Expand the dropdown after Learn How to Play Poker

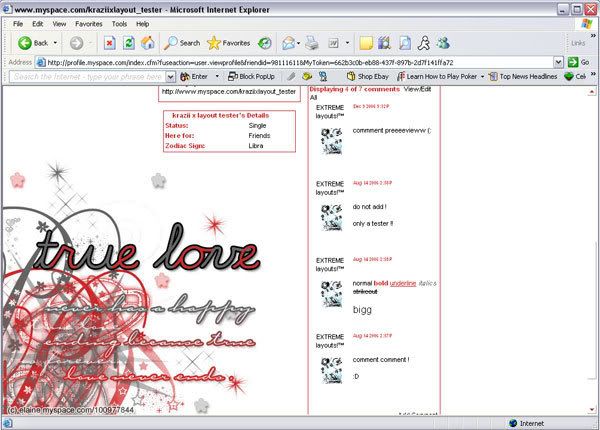[x=482, y=77]
